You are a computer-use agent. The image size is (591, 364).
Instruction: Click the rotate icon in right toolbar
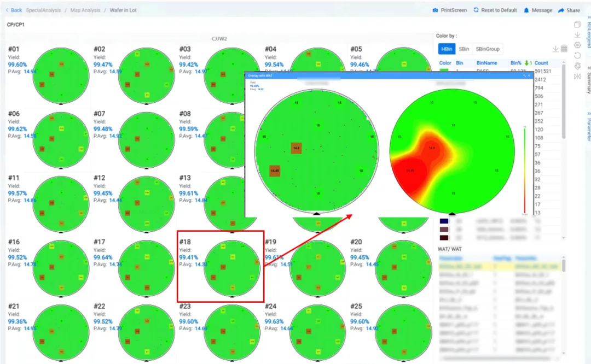(577, 56)
